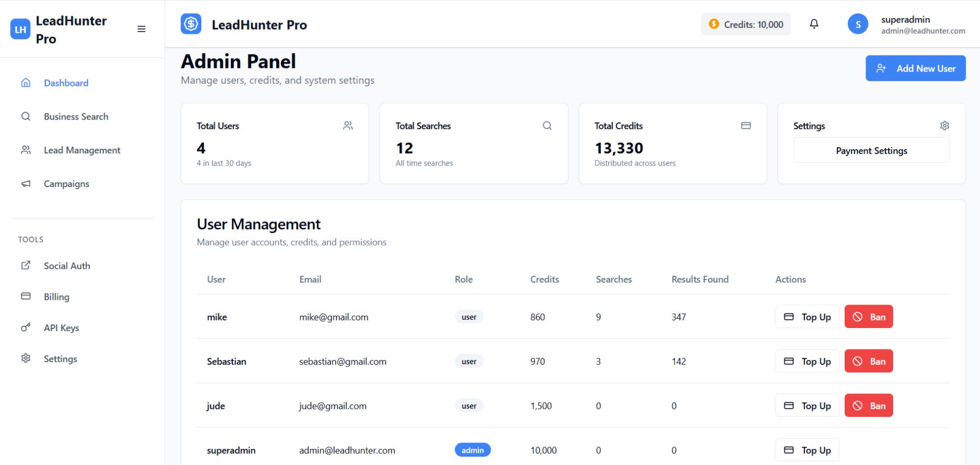Image resolution: width=980 pixels, height=465 pixels.
Task: Click the Credits: 10,000 badge
Action: tap(746, 25)
